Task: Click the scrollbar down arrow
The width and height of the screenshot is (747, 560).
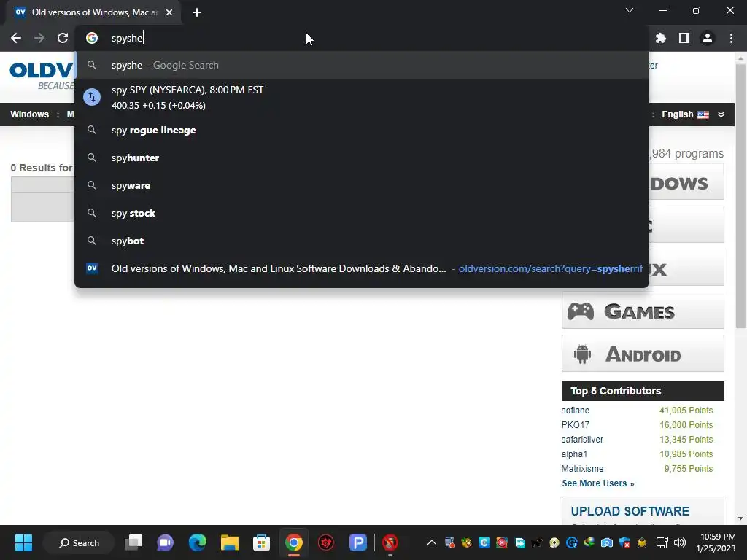Action: point(740,518)
